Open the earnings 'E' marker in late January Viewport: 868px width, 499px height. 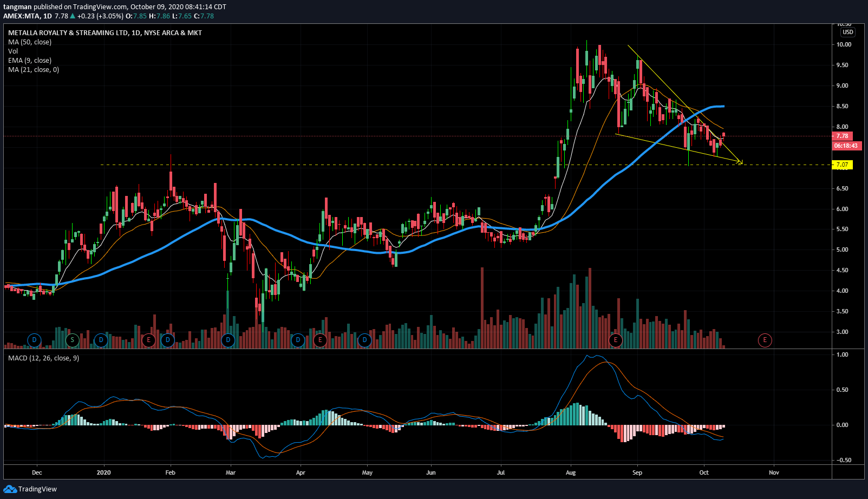point(148,340)
